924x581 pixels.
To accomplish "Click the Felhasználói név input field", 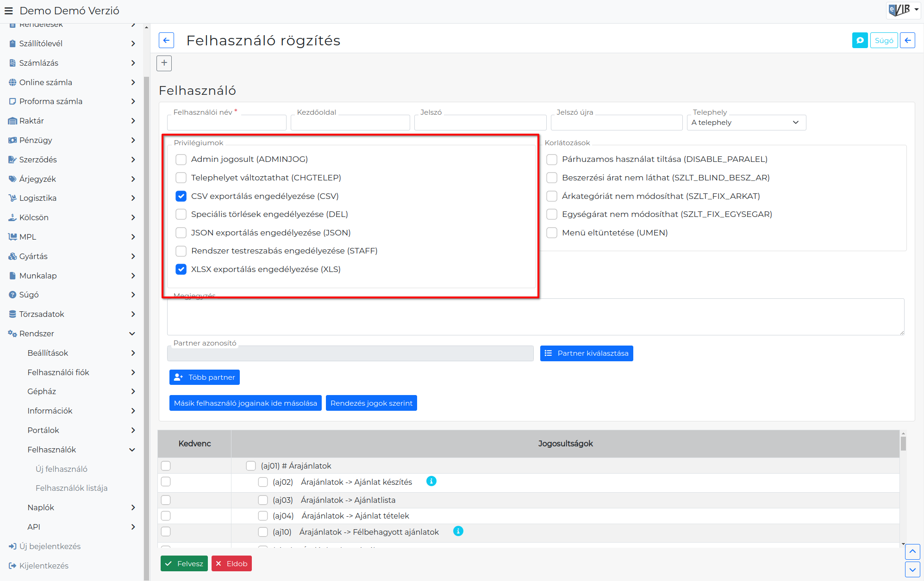I will coord(226,123).
